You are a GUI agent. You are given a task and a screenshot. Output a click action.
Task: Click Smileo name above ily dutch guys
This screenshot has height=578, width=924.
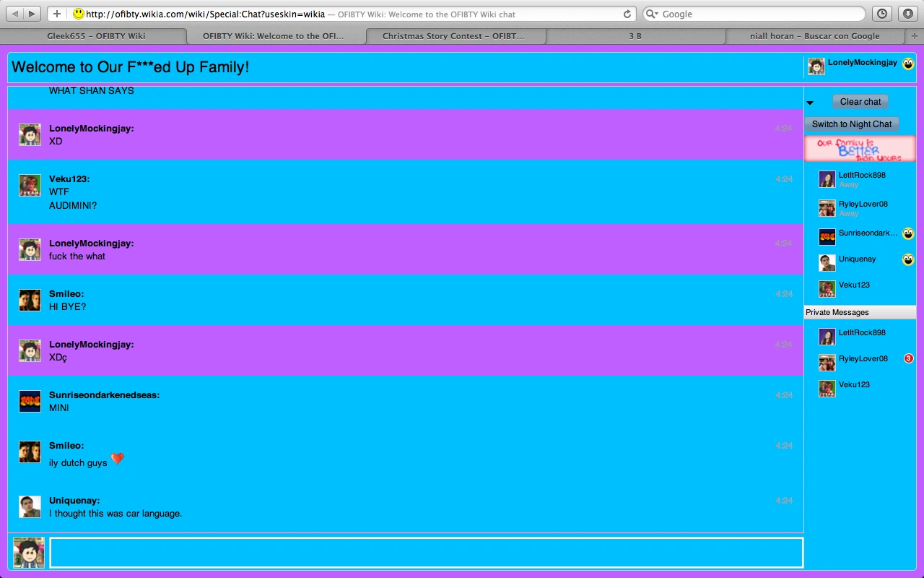[66, 446]
